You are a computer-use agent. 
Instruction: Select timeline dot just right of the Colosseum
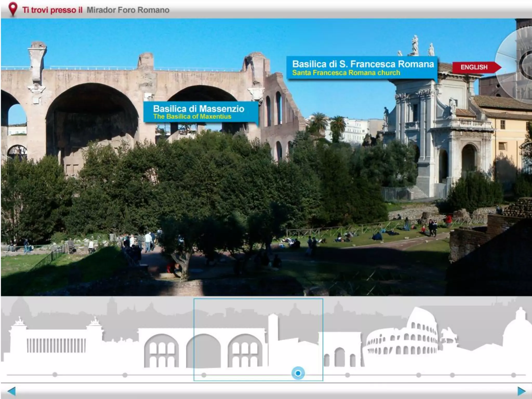[x=452, y=375]
